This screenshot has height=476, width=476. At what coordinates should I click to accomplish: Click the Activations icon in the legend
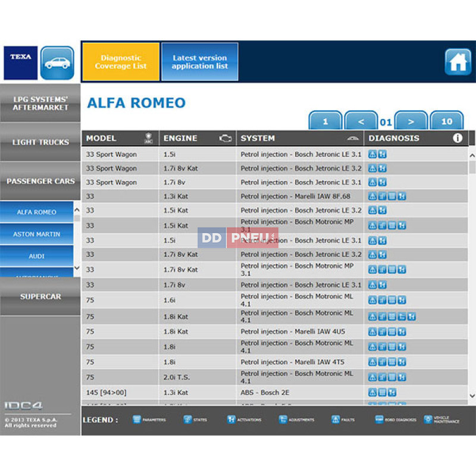tap(231, 419)
